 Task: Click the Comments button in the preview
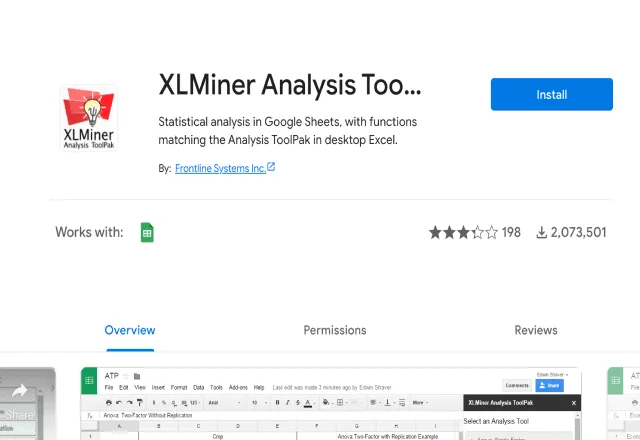(x=517, y=385)
